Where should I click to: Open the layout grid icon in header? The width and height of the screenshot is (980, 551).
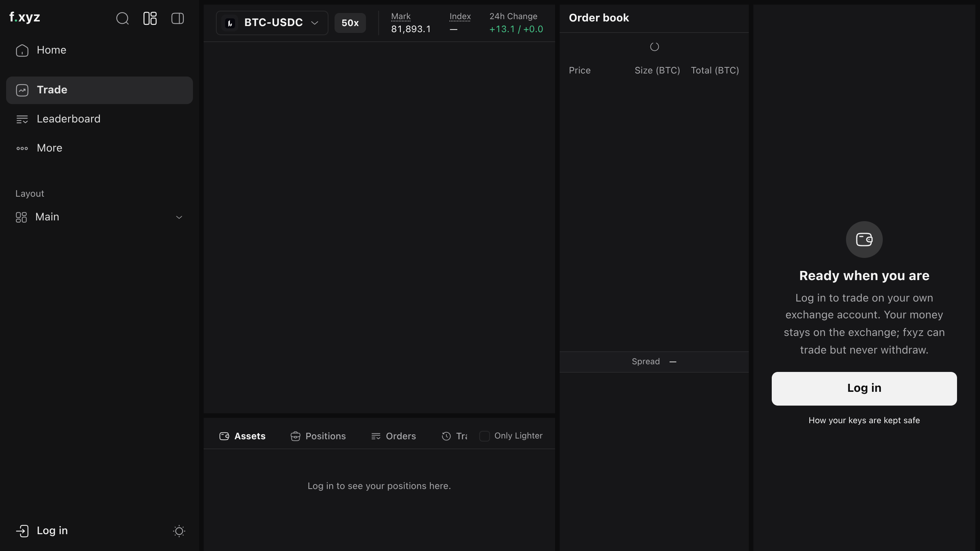point(150,18)
